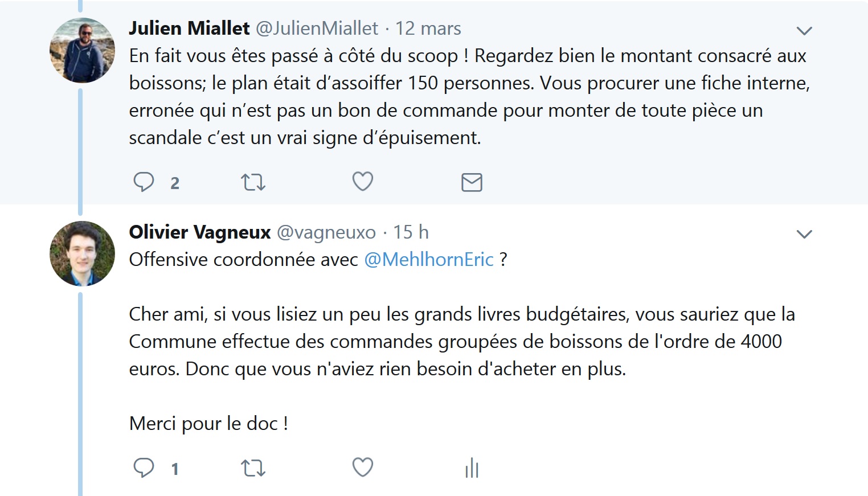Like Olivier Vagneux's tweet
The height and width of the screenshot is (496, 868).
tap(362, 468)
